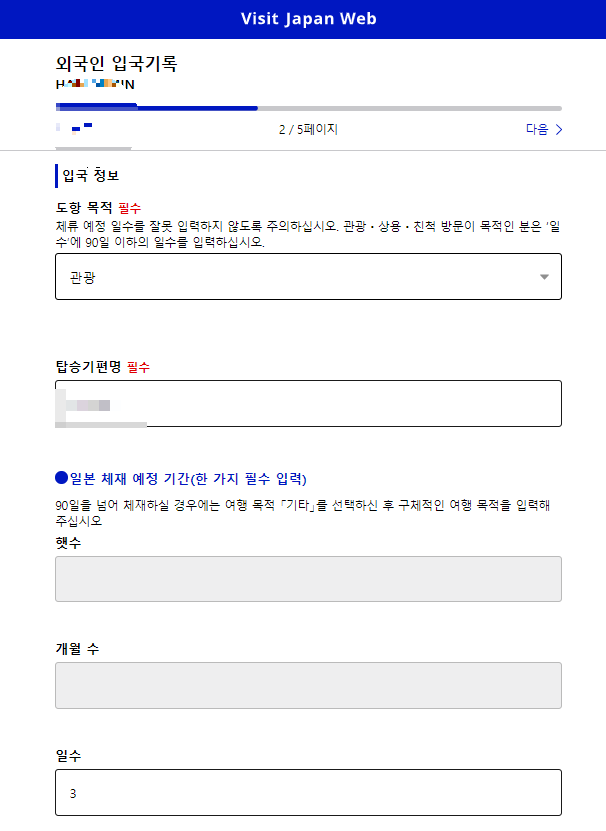Click the chevron next to 다음

click(560, 130)
